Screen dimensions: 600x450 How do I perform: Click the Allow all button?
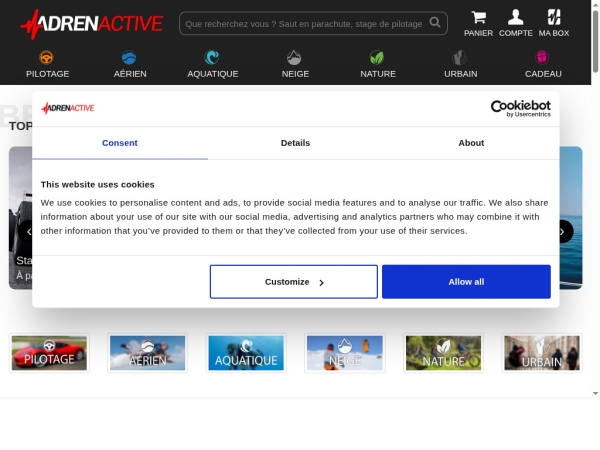pyautogui.click(x=466, y=282)
